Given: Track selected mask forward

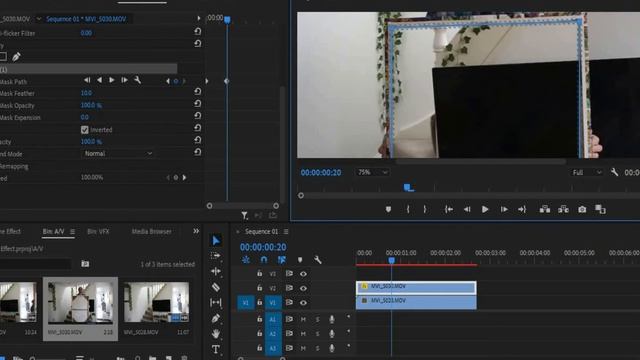Looking at the screenshot, I should [111, 80].
